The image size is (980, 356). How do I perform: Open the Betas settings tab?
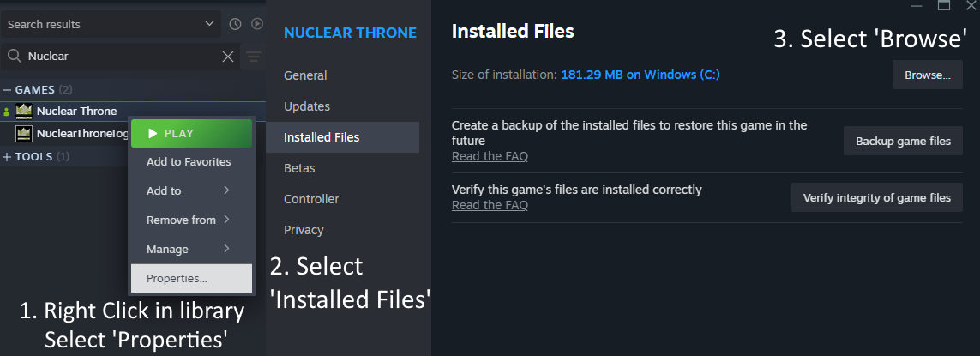[x=299, y=168]
